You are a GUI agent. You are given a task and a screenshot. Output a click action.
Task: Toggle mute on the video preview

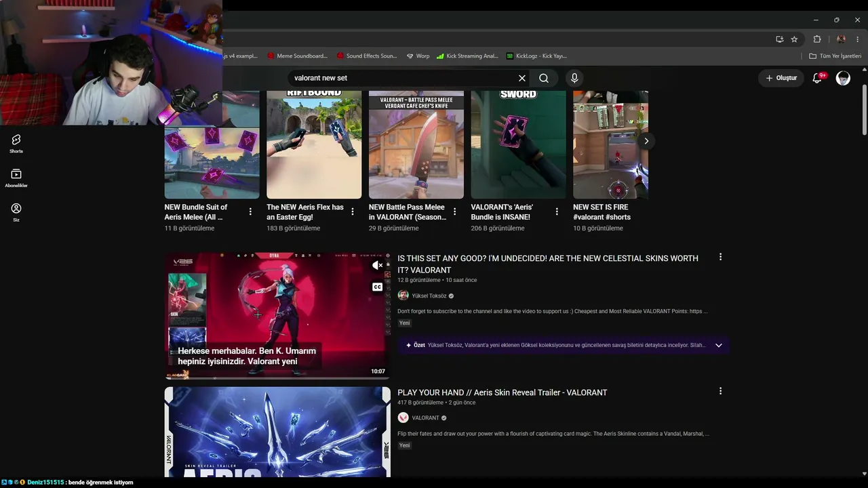coord(377,266)
